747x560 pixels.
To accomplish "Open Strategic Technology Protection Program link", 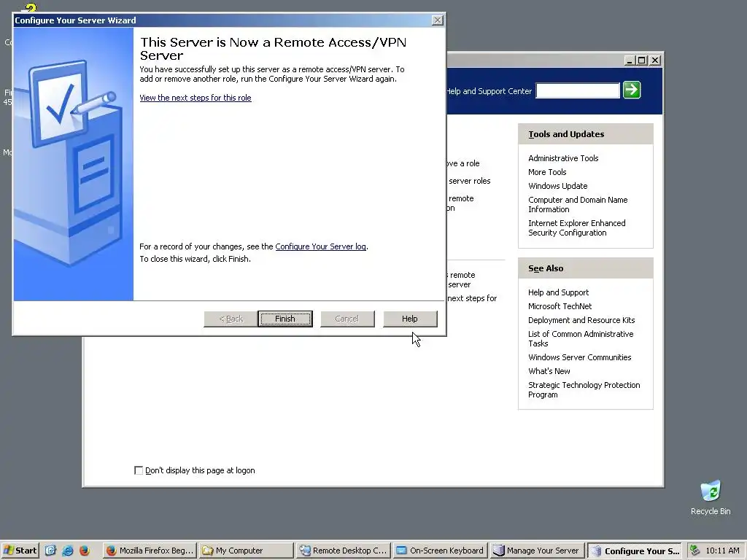I will (x=584, y=389).
